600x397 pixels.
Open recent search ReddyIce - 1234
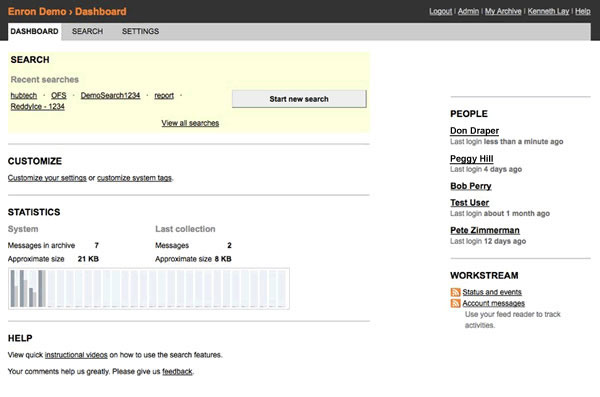(x=38, y=106)
